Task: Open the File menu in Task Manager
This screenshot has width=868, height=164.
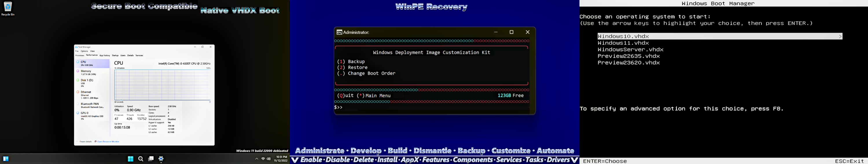Action: click(77, 51)
